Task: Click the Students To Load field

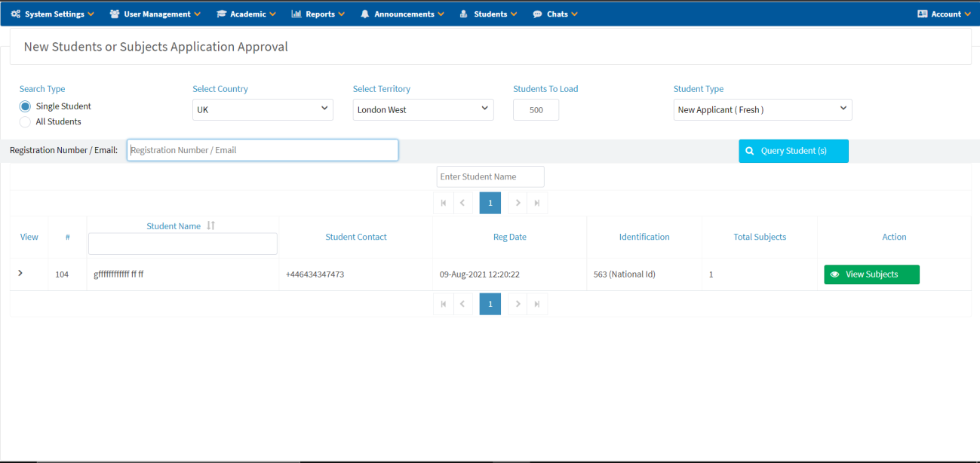Action: click(536, 109)
